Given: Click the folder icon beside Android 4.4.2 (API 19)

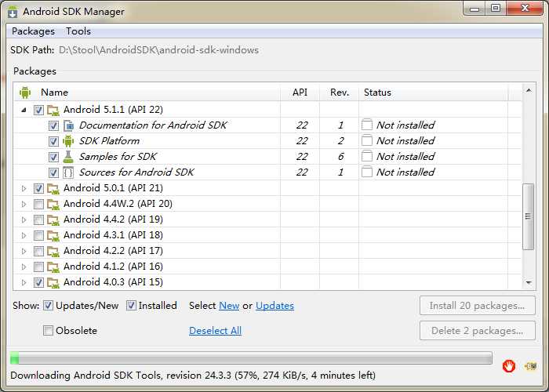Looking at the screenshot, I should pyautogui.click(x=53, y=220).
